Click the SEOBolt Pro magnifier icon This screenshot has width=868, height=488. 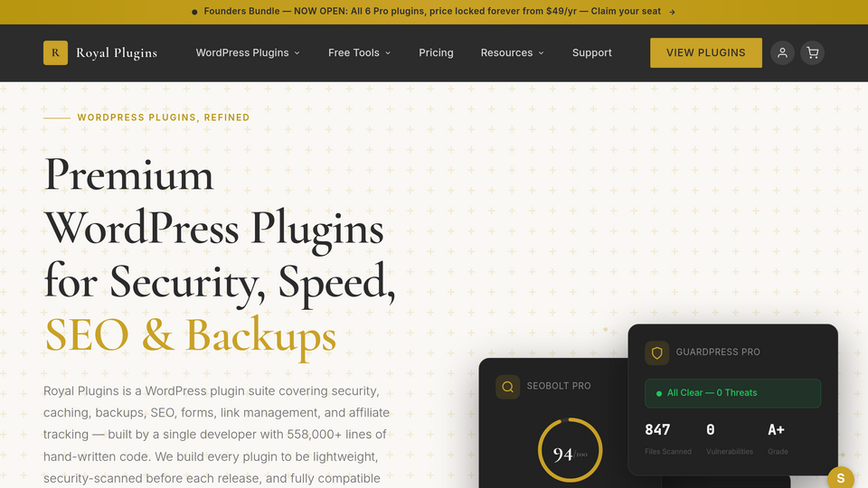tap(507, 387)
